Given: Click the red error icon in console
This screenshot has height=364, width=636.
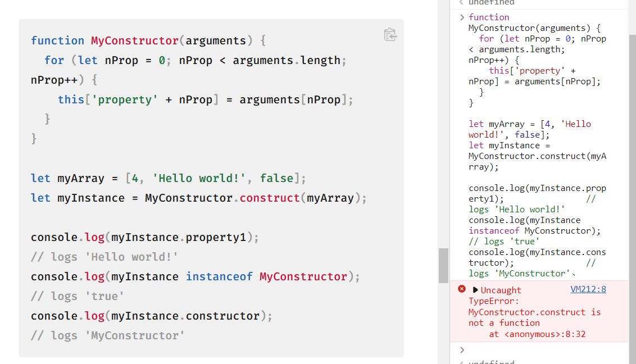Looking at the screenshot, I should tap(462, 289).
